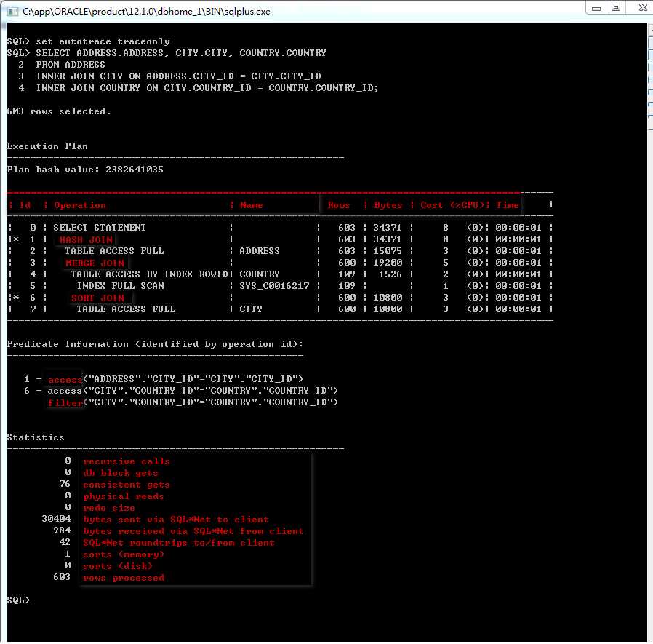
Task: Click the red 'MERGE JOIN' operation
Action: pyautogui.click(x=95, y=263)
